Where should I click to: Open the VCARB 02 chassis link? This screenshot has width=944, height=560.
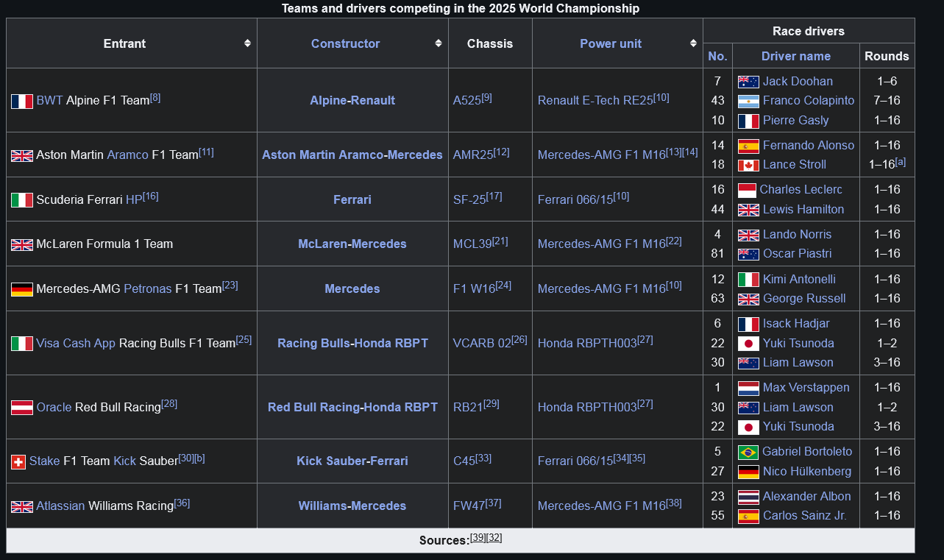482,344
